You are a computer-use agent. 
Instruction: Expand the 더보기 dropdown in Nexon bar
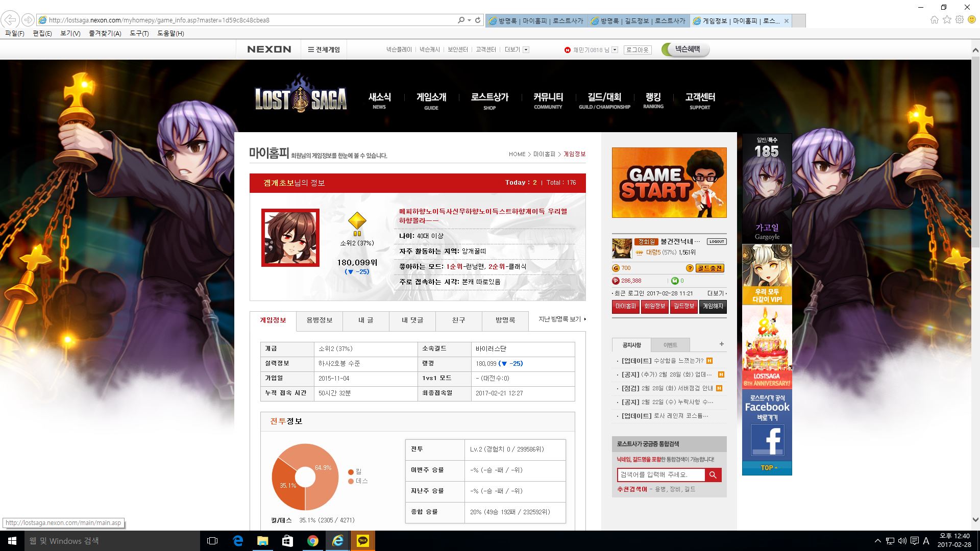click(526, 49)
